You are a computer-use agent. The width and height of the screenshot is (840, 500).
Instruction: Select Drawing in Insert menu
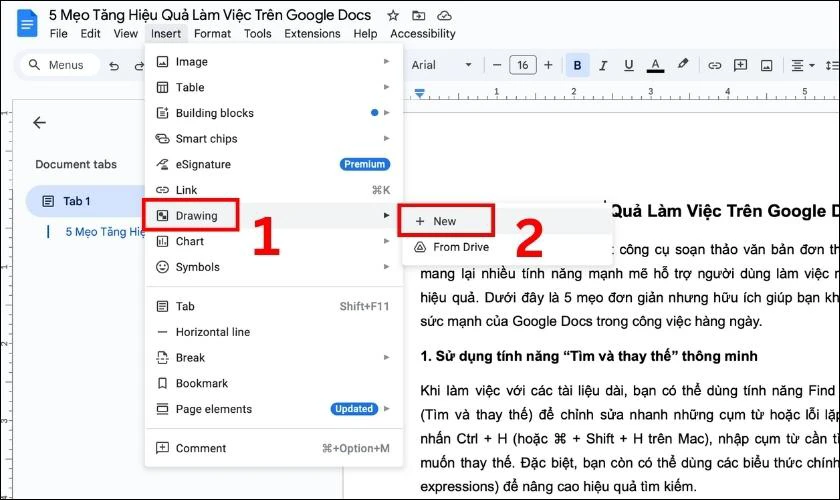click(x=273, y=215)
